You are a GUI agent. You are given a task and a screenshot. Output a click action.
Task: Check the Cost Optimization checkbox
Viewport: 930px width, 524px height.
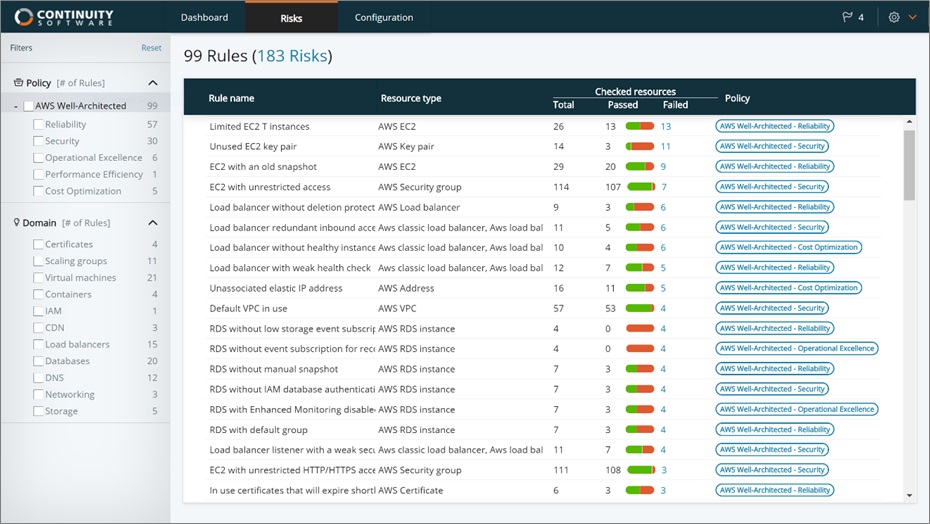38,191
